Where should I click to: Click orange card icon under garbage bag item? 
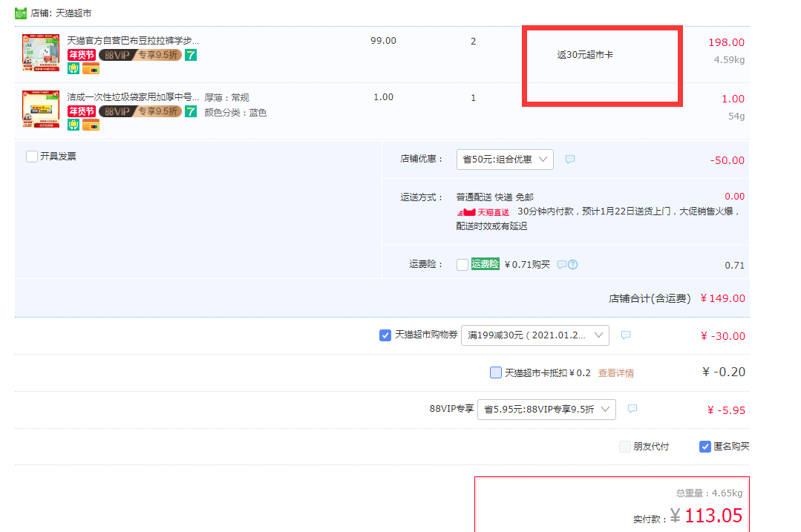click(91, 125)
